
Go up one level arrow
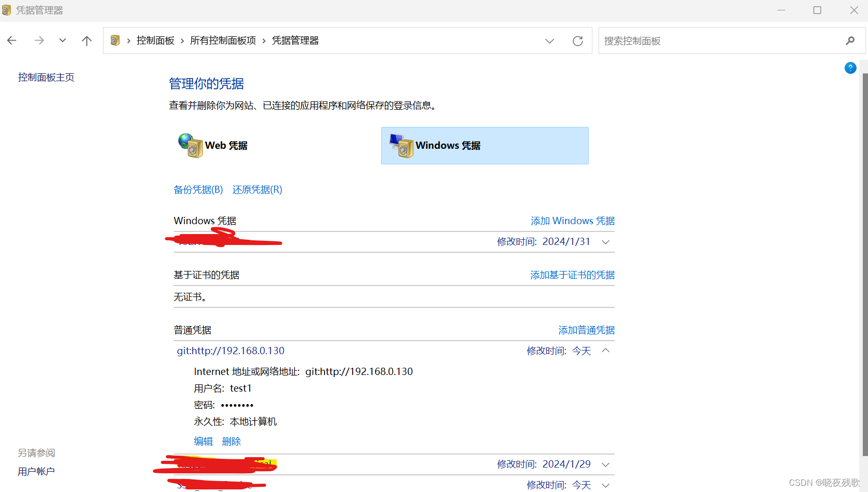pyautogui.click(x=87, y=41)
